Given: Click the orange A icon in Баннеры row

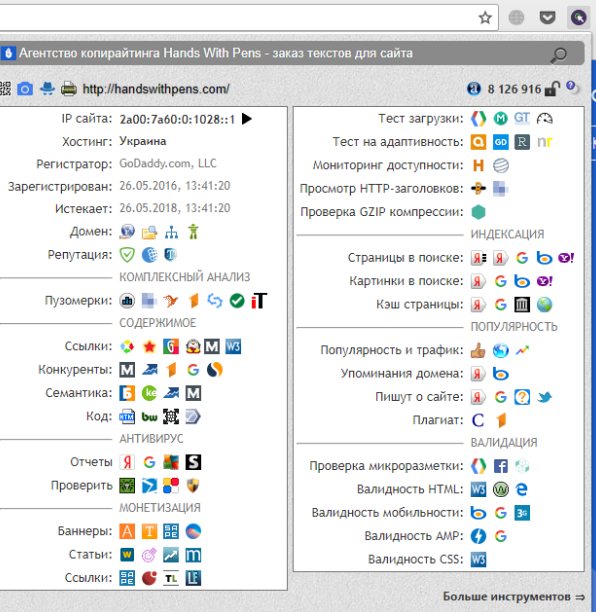Looking at the screenshot, I should [x=127, y=531].
